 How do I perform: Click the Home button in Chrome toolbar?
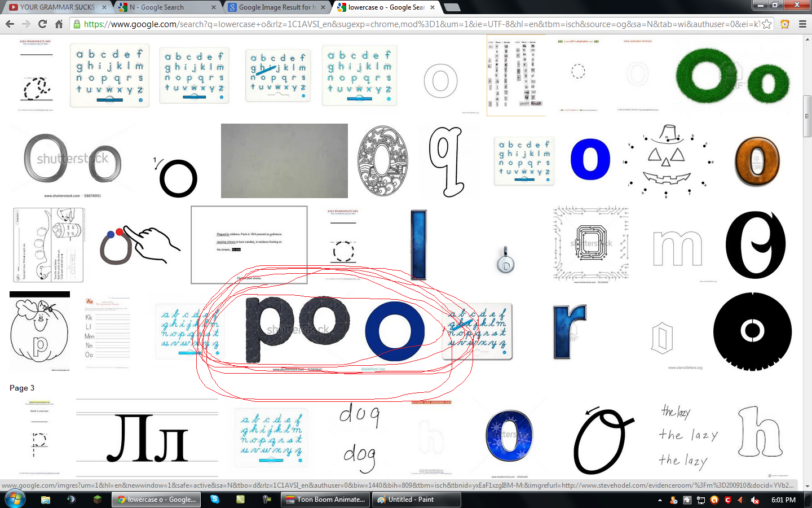click(60, 24)
